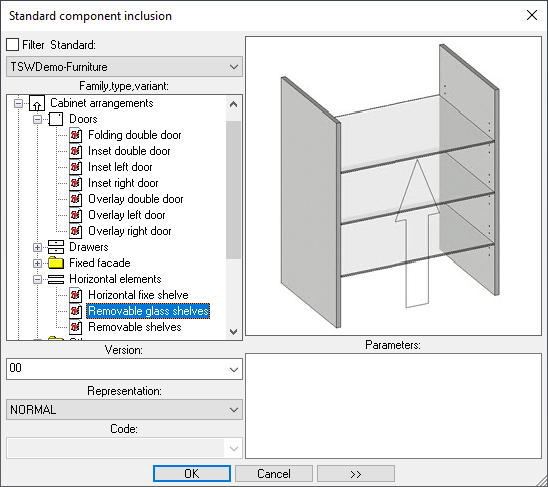548x487 pixels.
Task: Click the Inset double door component icon
Action: (x=75, y=151)
